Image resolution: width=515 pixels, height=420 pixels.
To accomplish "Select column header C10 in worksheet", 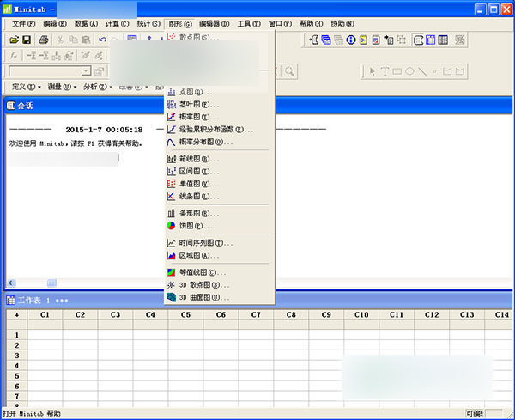I will click(361, 315).
